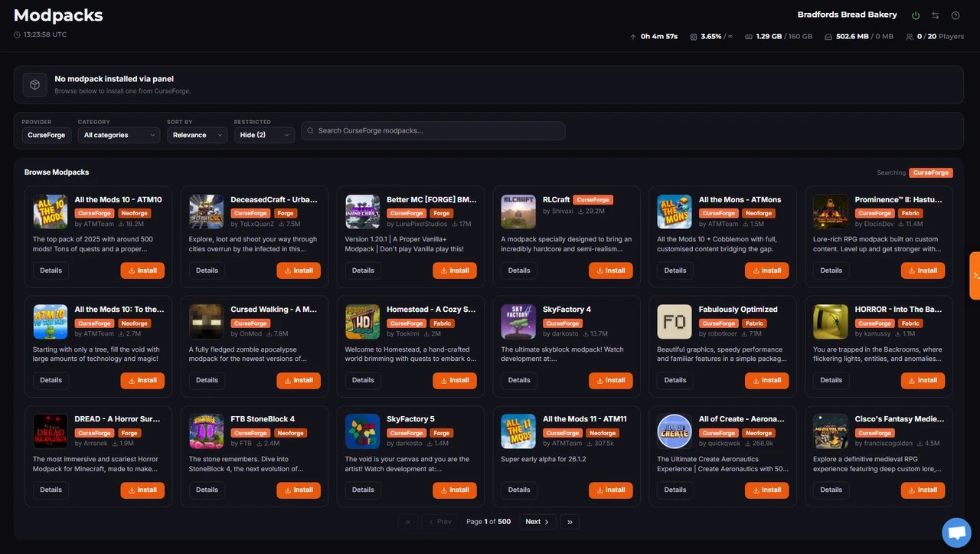Click the SkyFactory 4 thumbnail
The height and width of the screenshot is (554, 980).
click(519, 322)
